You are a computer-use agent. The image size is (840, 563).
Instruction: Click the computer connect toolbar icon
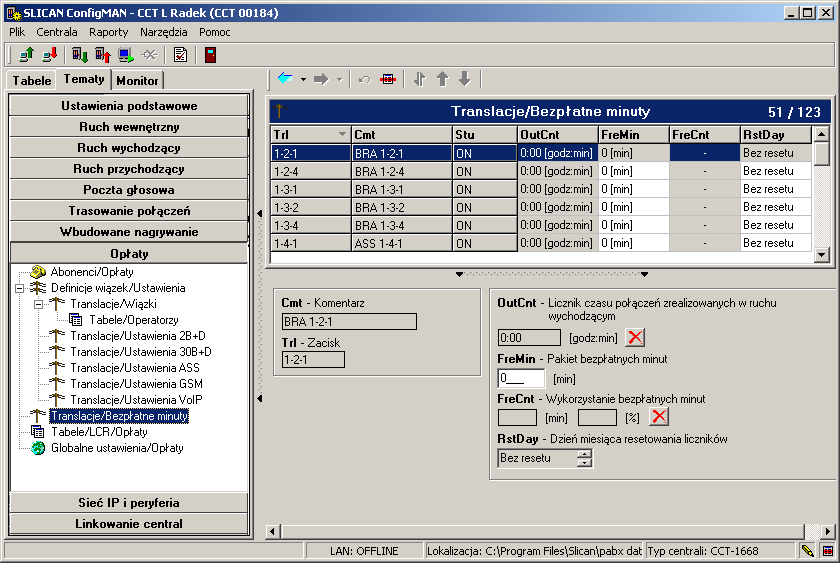click(126, 55)
